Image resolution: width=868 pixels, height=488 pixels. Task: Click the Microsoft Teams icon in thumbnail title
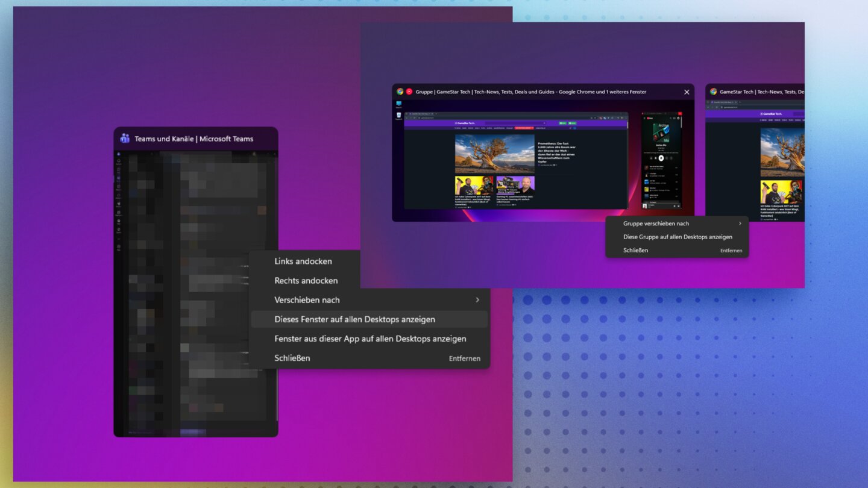click(x=125, y=138)
